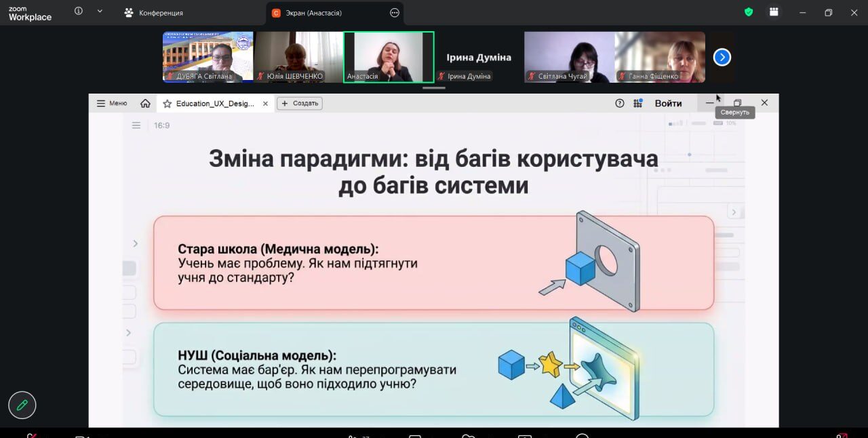Image resolution: width=868 pixels, height=438 pixels.
Task: Click the home icon in shared window
Action: click(x=145, y=104)
